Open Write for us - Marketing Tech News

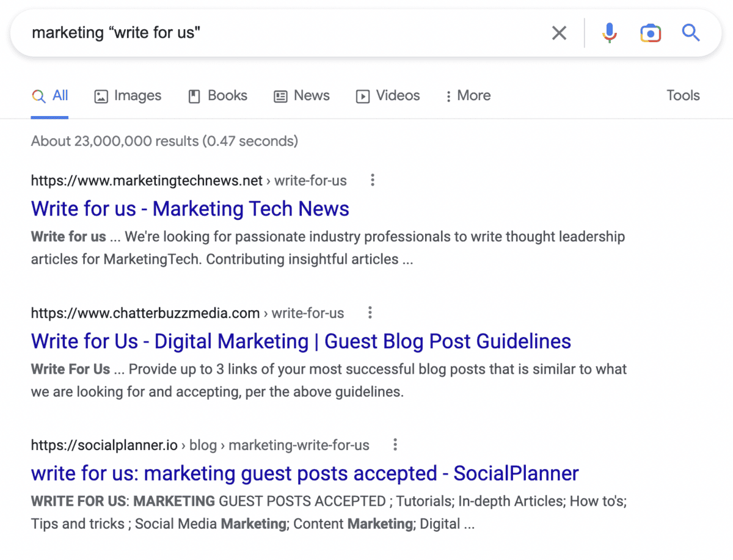coord(190,209)
